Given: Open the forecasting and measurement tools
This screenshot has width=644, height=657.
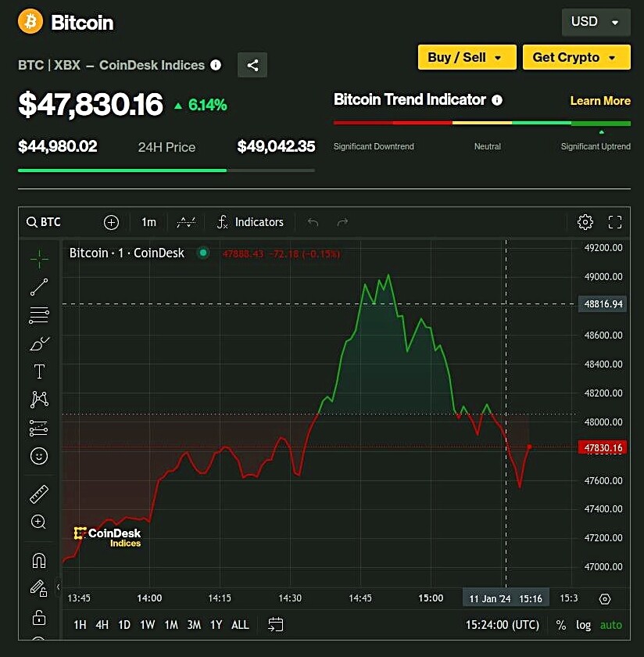Looking at the screenshot, I should pos(39,429).
